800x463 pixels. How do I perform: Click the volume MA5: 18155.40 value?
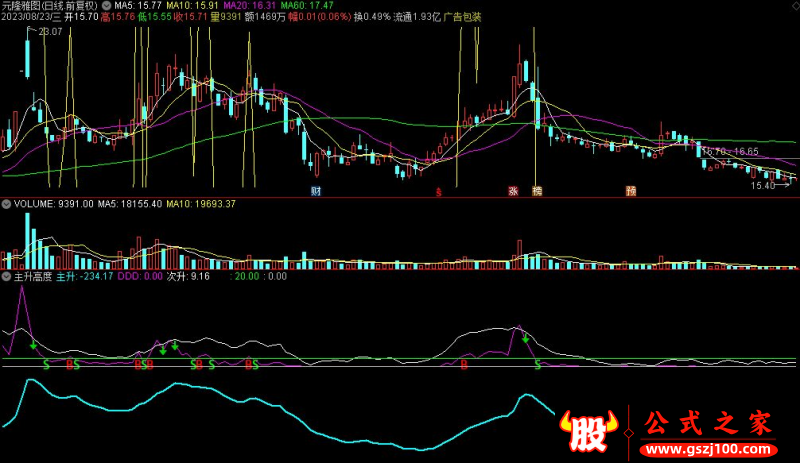tap(130, 204)
